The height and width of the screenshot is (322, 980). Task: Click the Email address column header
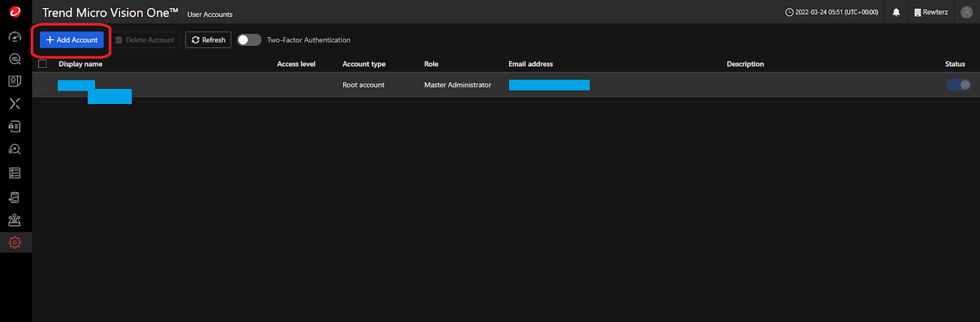click(530, 64)
